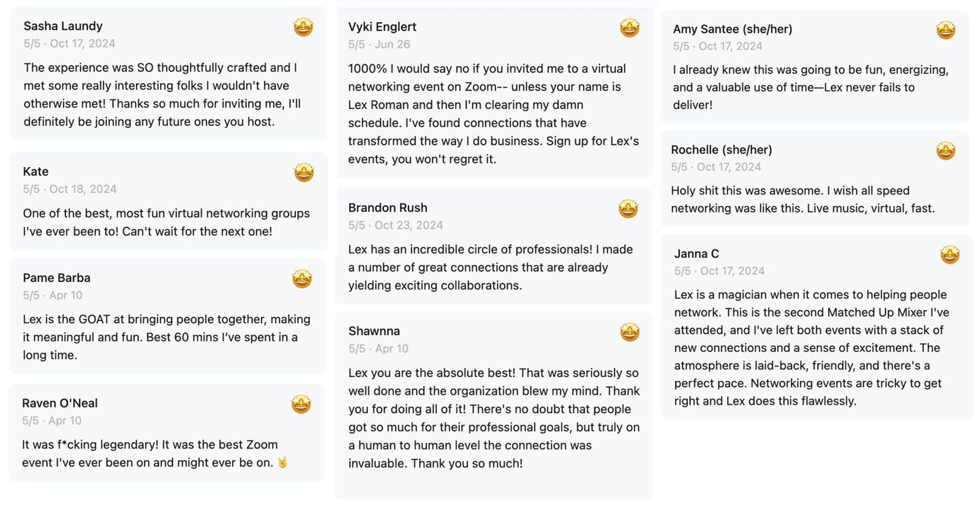Click Janna C reviewer name

[696, 253]
